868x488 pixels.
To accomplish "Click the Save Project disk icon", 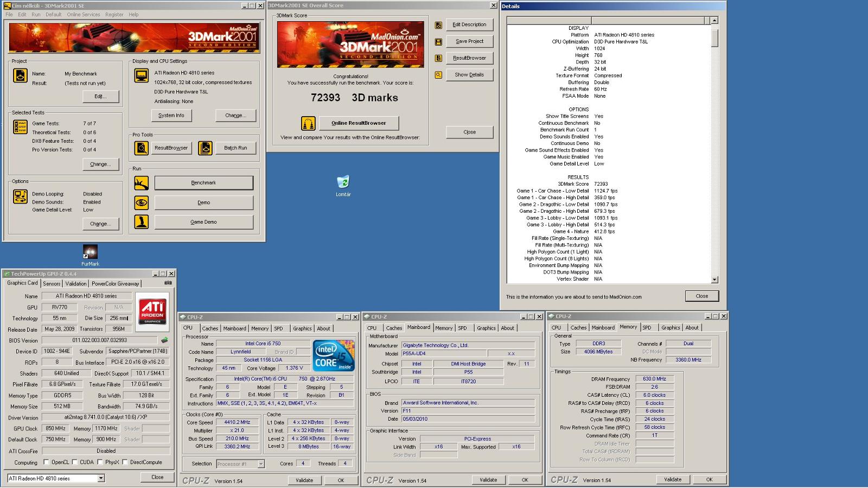I will (438, 42).
